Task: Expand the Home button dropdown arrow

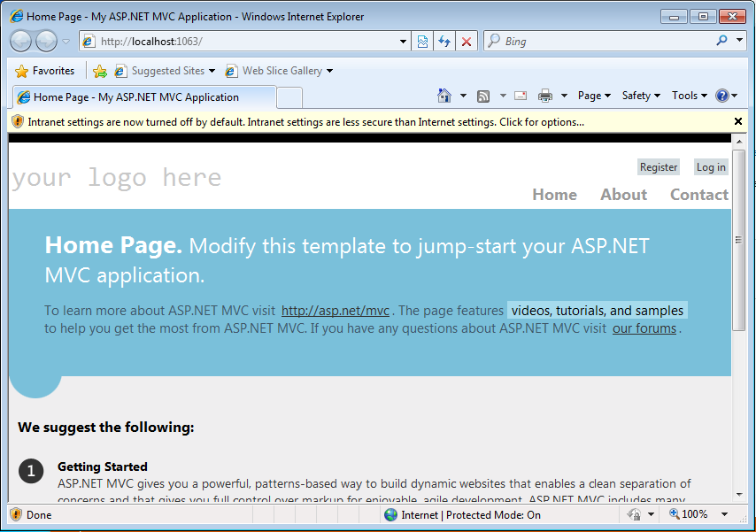Action: tap(463, 96)
